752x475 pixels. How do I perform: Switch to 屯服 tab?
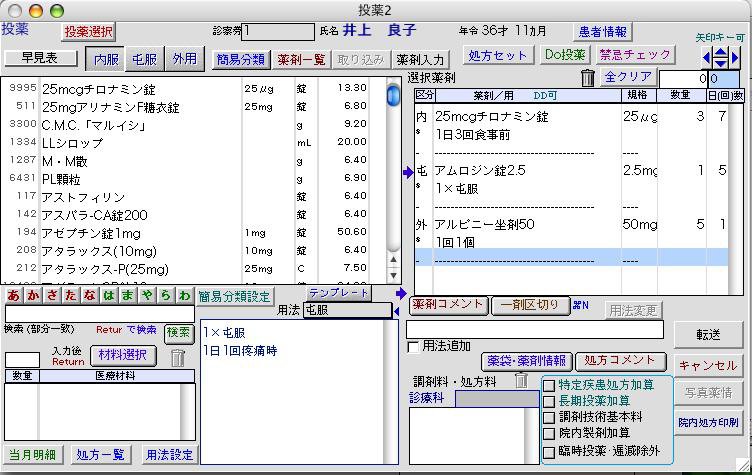[x=144, y=59]
